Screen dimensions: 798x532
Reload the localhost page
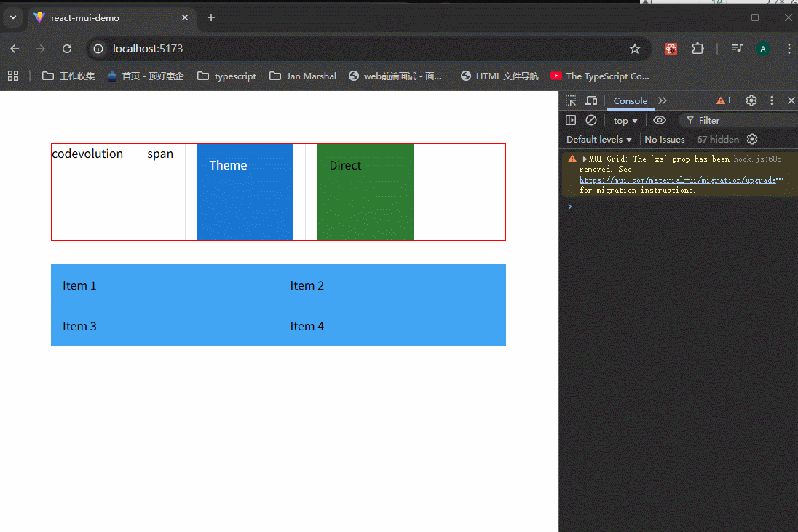click(x=67, y=49)
